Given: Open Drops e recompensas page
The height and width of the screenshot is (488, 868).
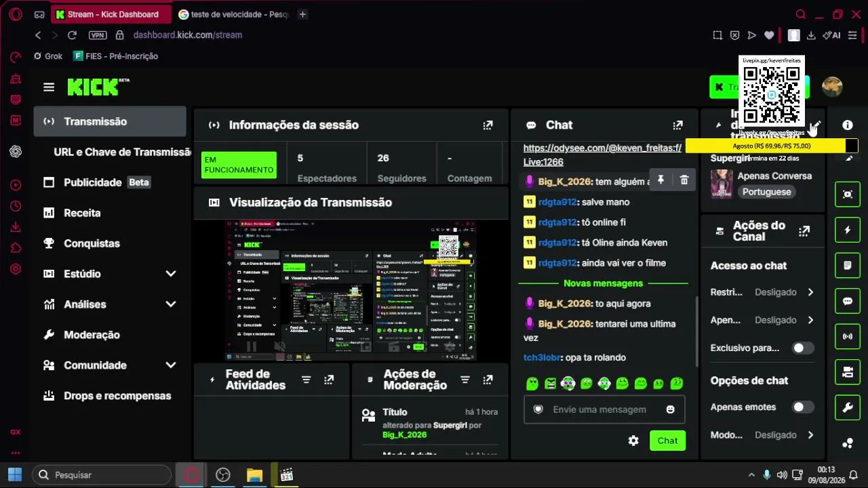Looking at the screenshot, I should [110, 396].
